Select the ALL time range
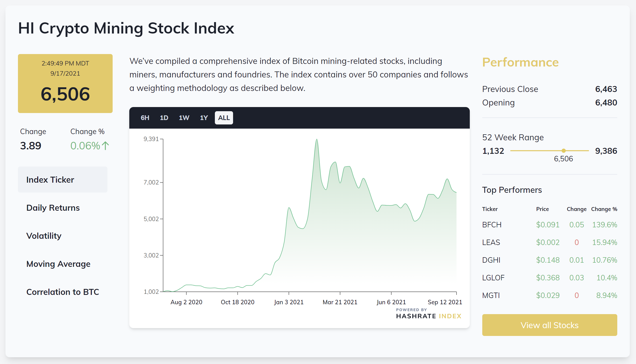This screenshot has height=364, width=636. tap(224, 118)
